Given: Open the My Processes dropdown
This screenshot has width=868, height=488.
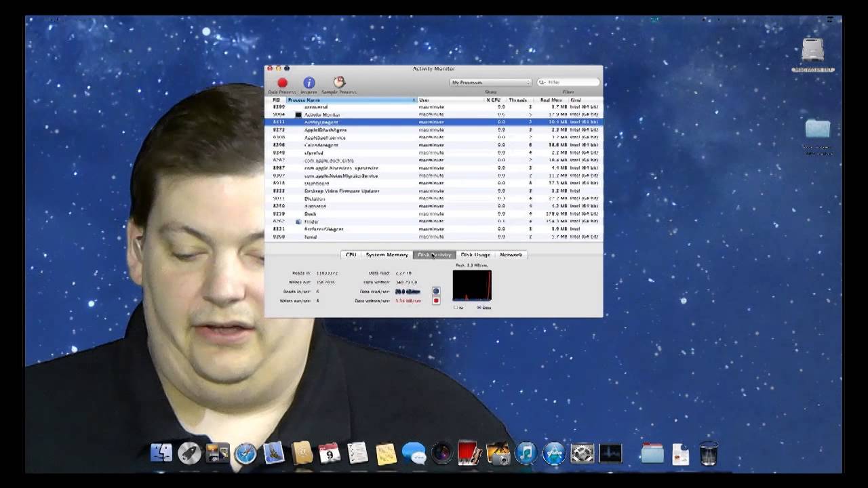Looking at the screenshot, I should (490, 81).
